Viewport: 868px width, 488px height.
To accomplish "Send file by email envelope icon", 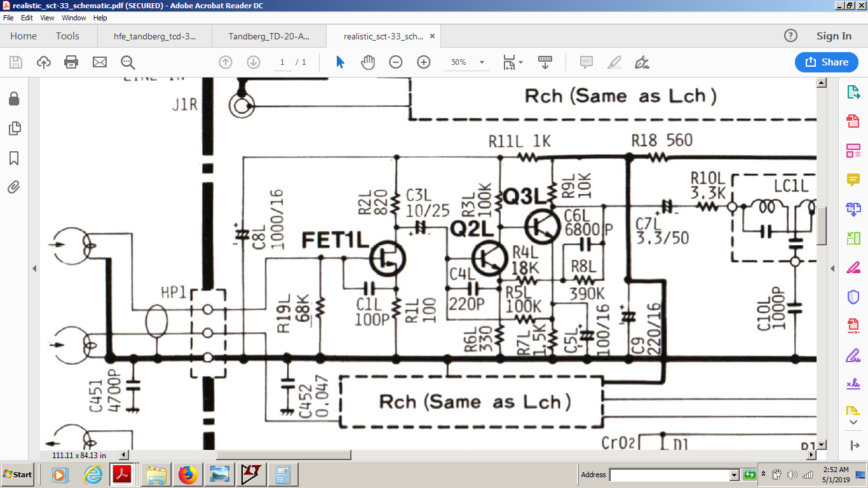I will (100, 62).
